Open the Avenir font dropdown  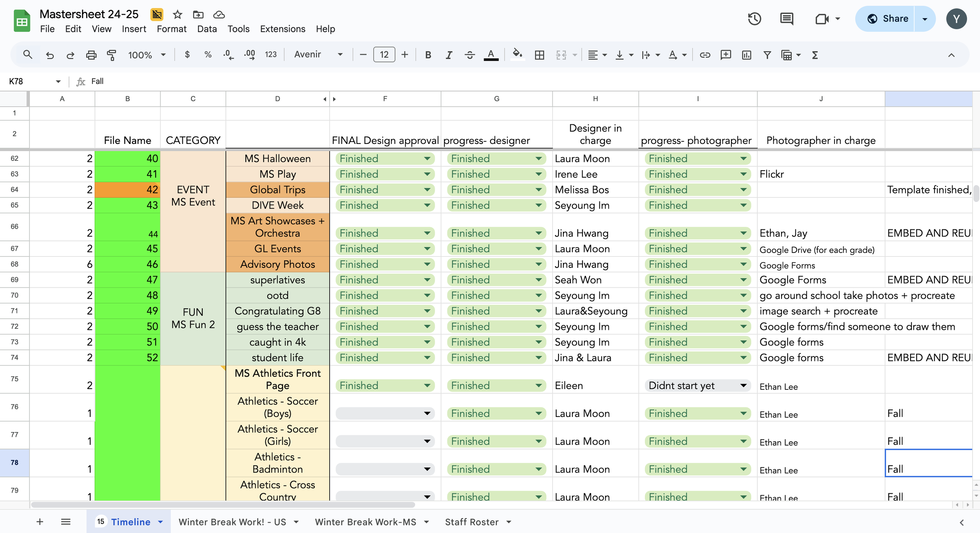pos(318,55)
